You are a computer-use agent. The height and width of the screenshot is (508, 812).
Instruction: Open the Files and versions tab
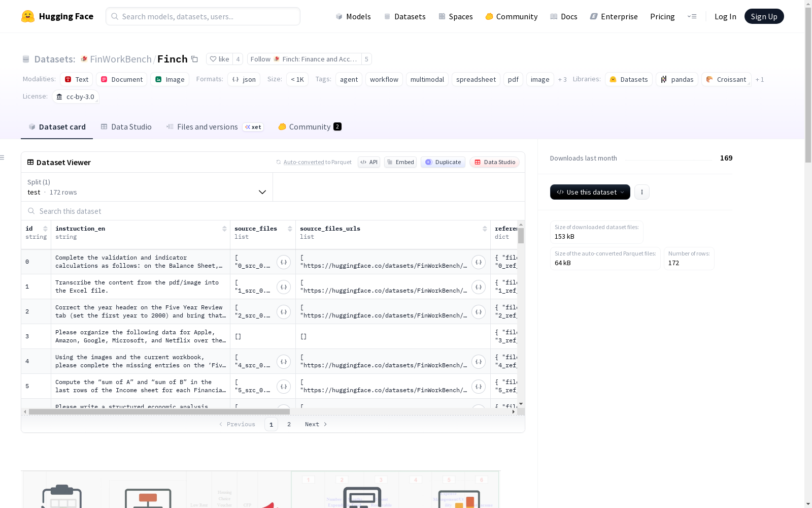click(x=215, y=127)
